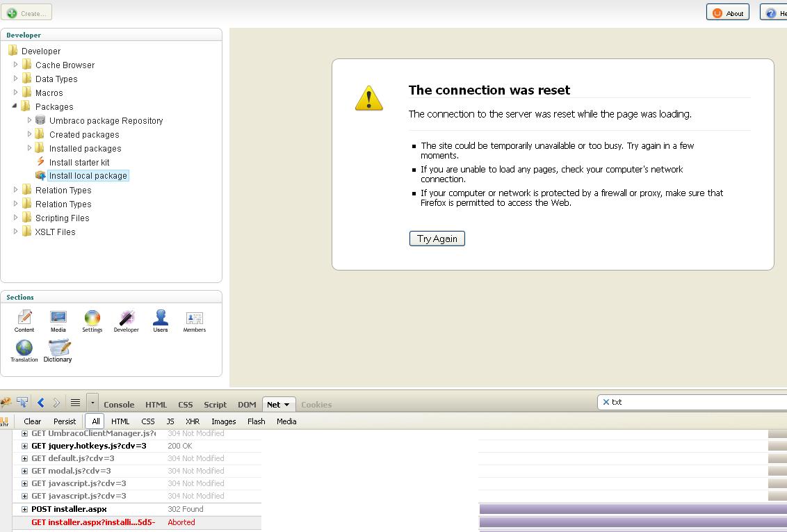Enable the Images request filter

(x=223, y=421)
